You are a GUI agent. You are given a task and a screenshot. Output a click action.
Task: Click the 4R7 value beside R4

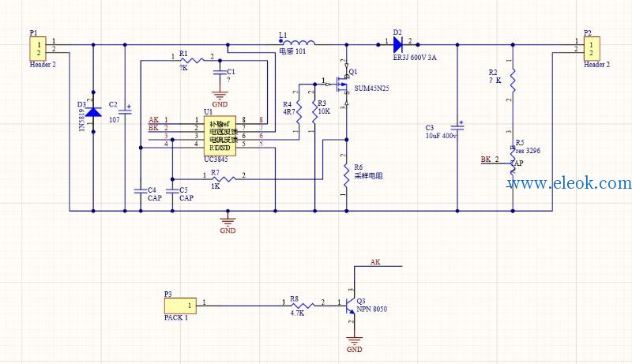289,112
